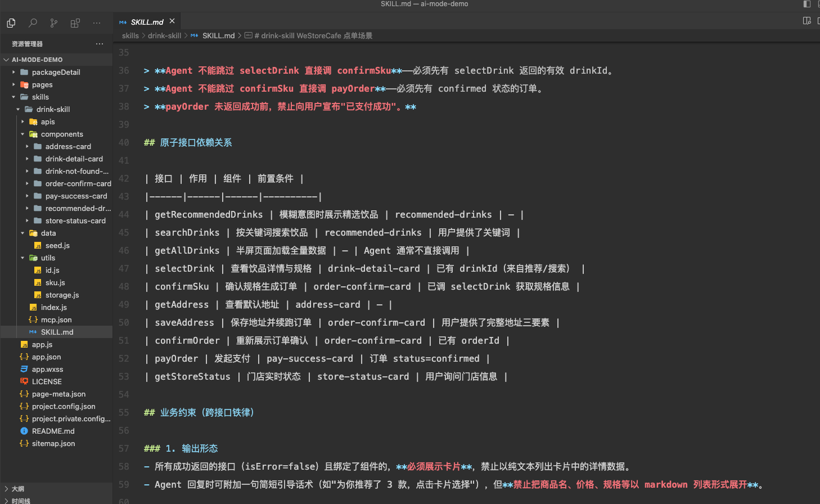The width and height of the screenshot is (820, 504).
Task: Open seed.js file
Action: click(56, 245)
